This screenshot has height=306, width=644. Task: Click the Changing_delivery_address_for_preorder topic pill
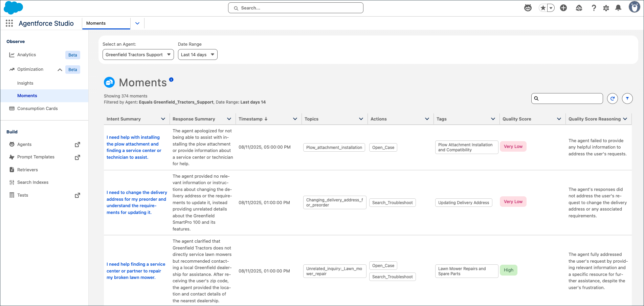tap(335, 202)
